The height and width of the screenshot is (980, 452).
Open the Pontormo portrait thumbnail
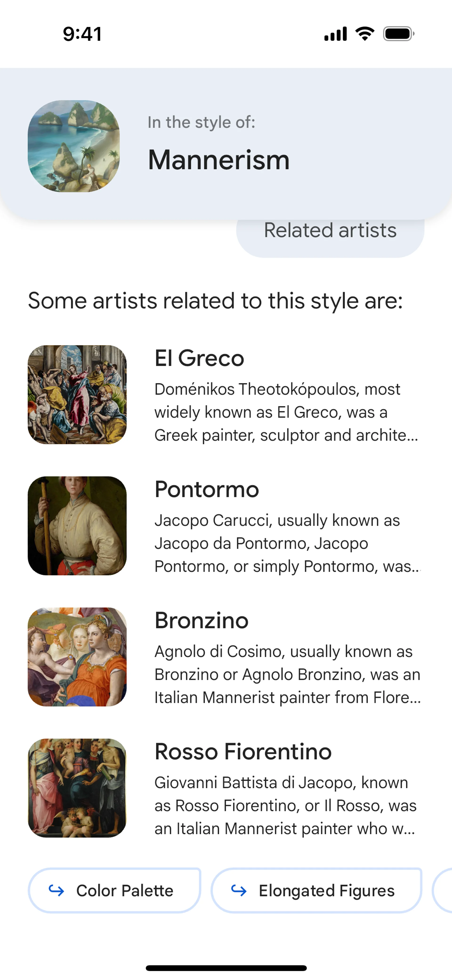coord(77,525)
